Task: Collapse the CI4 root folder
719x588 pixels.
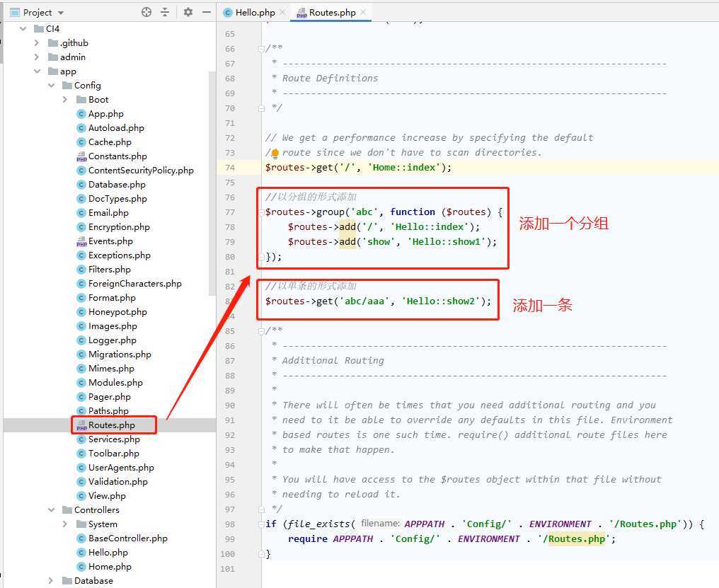Action: pos(23,29)
